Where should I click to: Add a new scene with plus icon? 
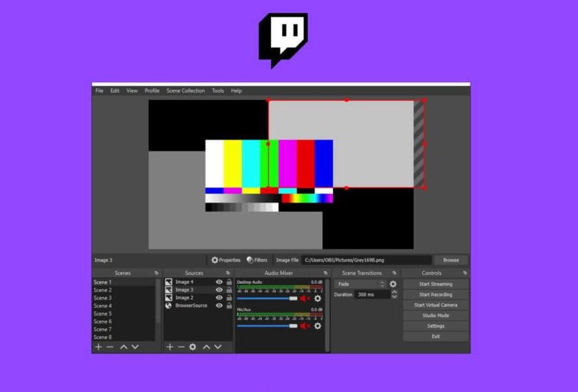point(98,347)
